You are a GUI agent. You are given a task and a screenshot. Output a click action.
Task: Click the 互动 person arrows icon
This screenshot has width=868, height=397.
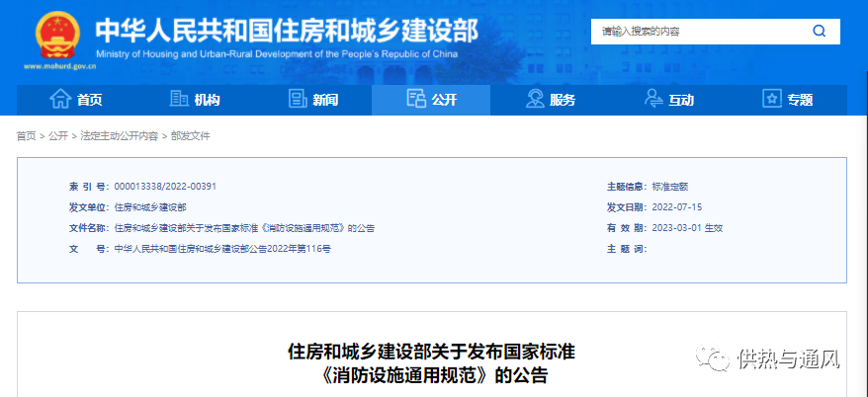pyautogui.click(x=653, y=99)
